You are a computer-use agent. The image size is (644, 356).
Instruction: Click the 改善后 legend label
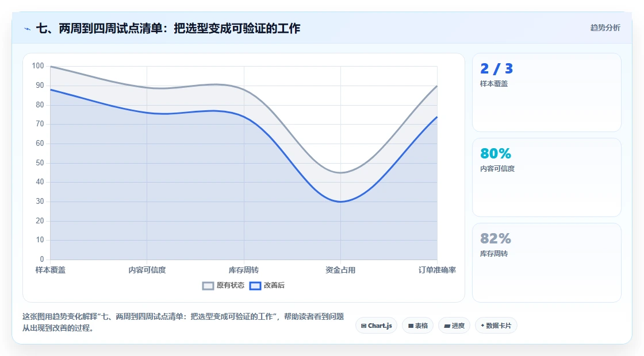click(274, 285)
